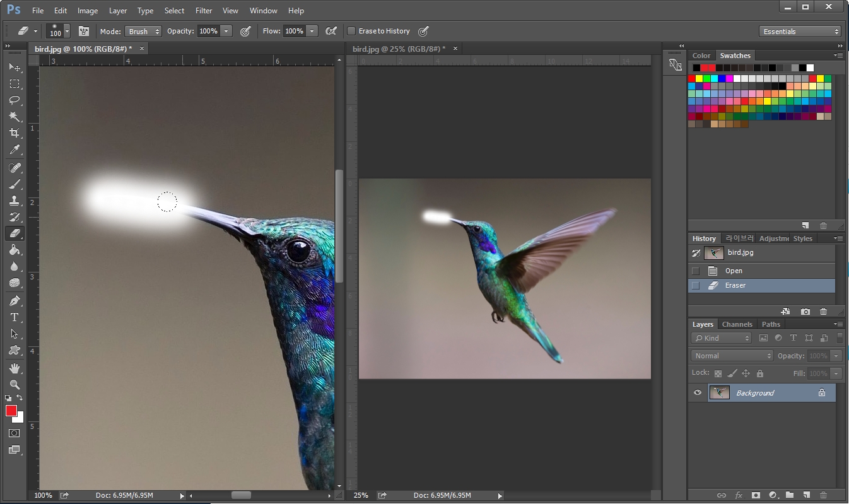Screen dimensions: 849x504
Task: Select the Magic Wand tool
Action: tap(15, 116)
